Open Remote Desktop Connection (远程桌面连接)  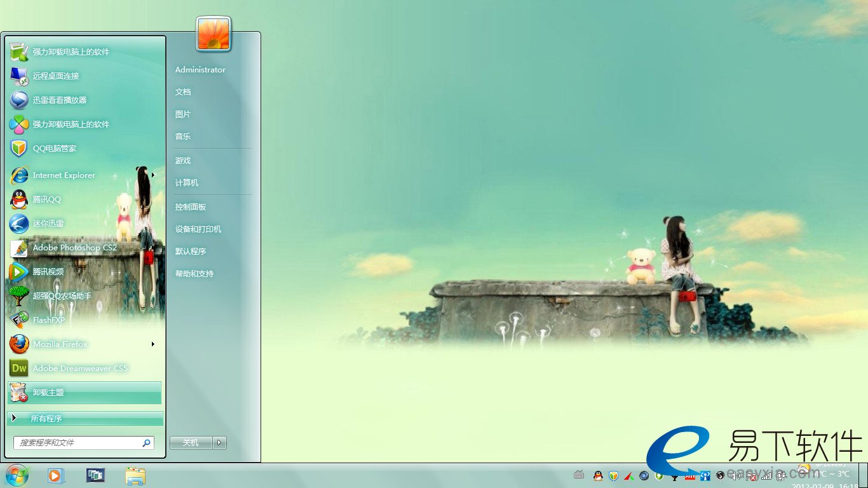tap(56, 76)
